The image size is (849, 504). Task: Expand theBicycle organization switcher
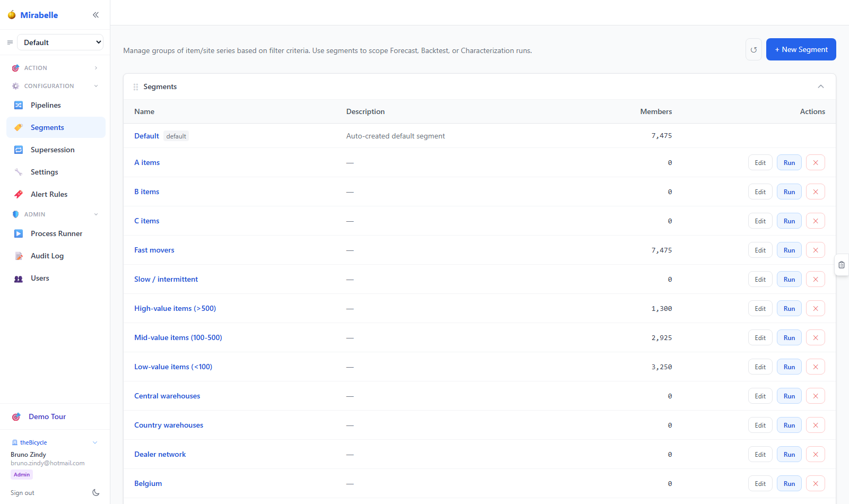55,442
